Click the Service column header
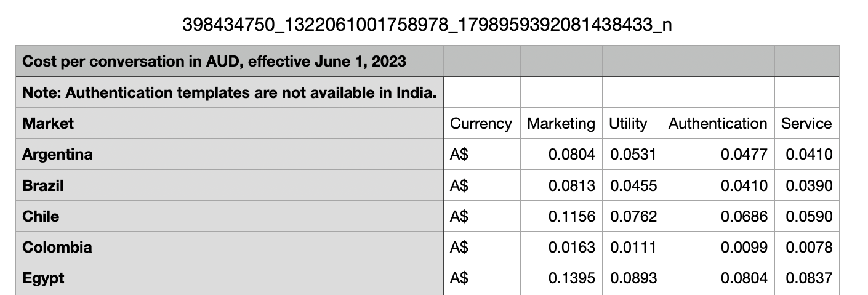868x295 pixels. (x=806, y=124)
